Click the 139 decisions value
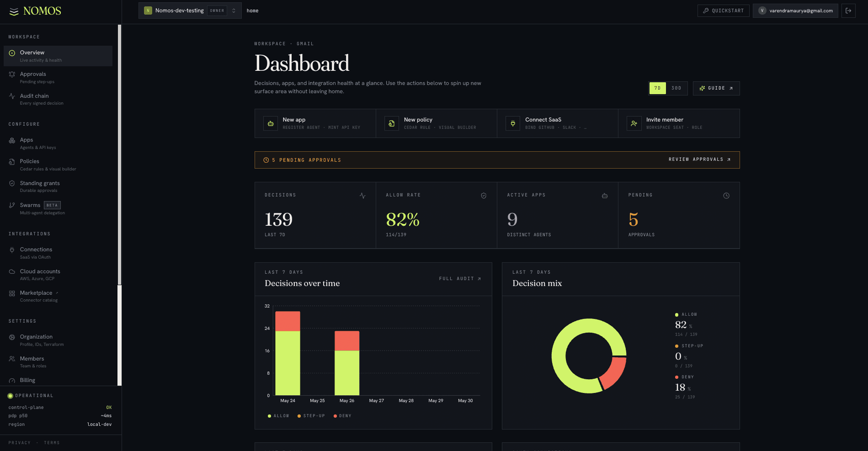Viewport: 868px width, 451px height. pos(279,220)
